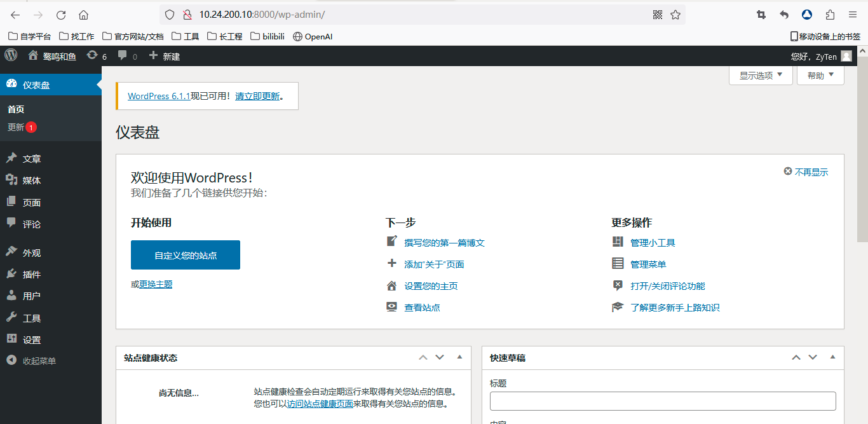The height and width of the screenshot is (424, 868).
Task: Open the 文章 posts menu
Action: point(51,159)
